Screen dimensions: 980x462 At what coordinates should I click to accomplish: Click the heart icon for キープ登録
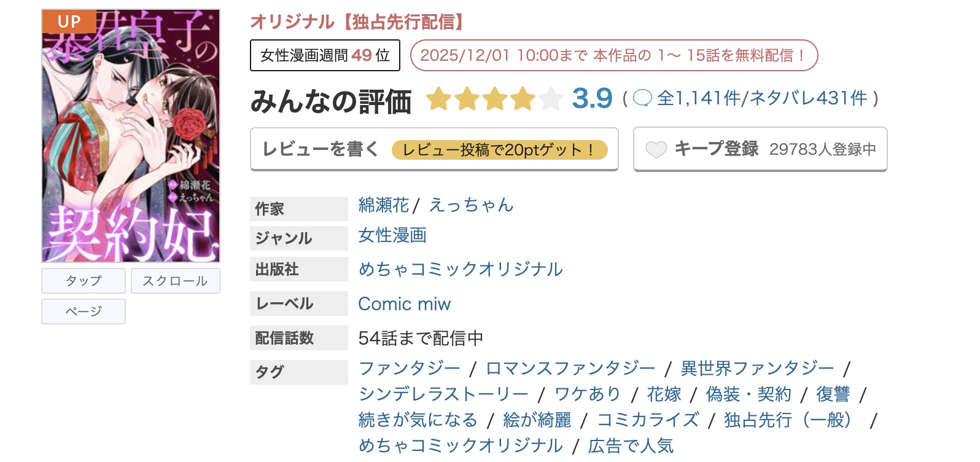[x=657, y=148]
